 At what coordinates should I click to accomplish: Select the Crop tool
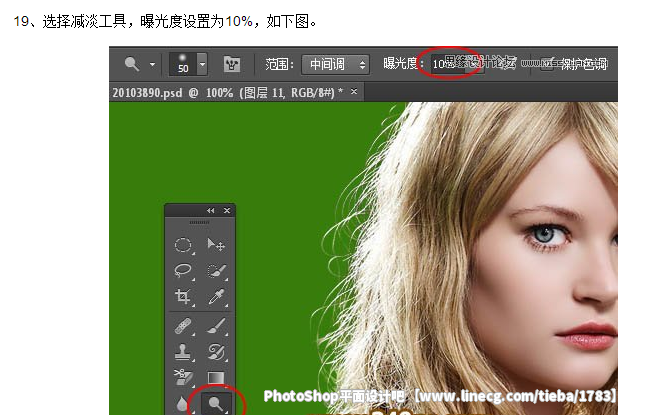(183, 297)
